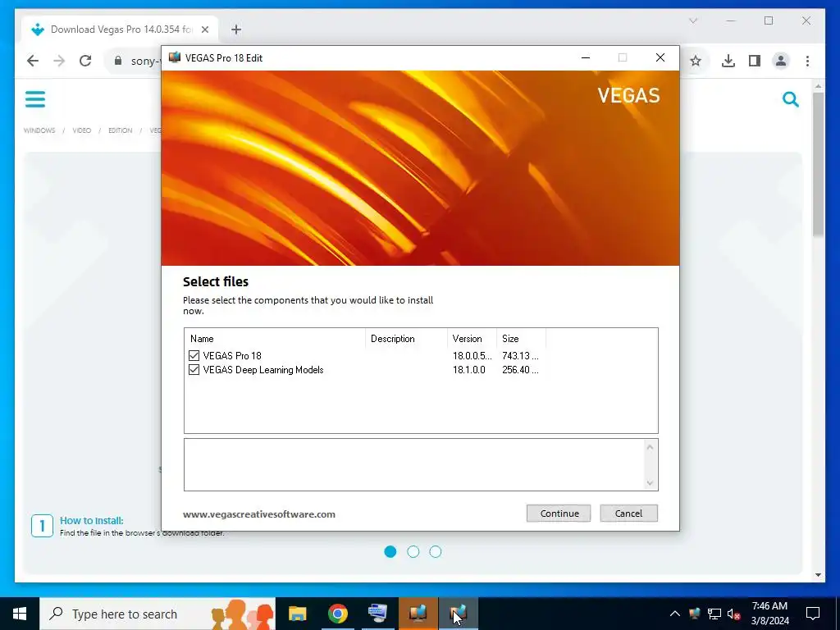Open the WINDOWS breadcrumb link

(39, 130)
